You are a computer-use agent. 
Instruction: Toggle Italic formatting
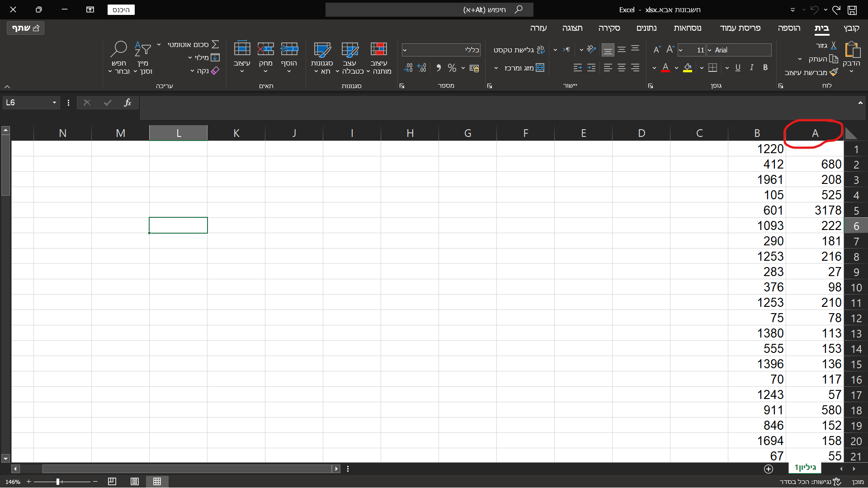tap(751, 68)
